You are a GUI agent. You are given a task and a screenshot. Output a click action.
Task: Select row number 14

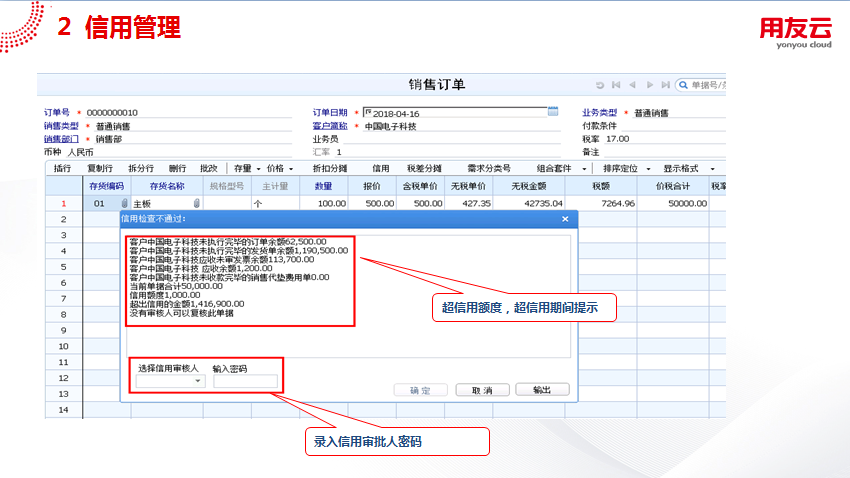(64, 410)
